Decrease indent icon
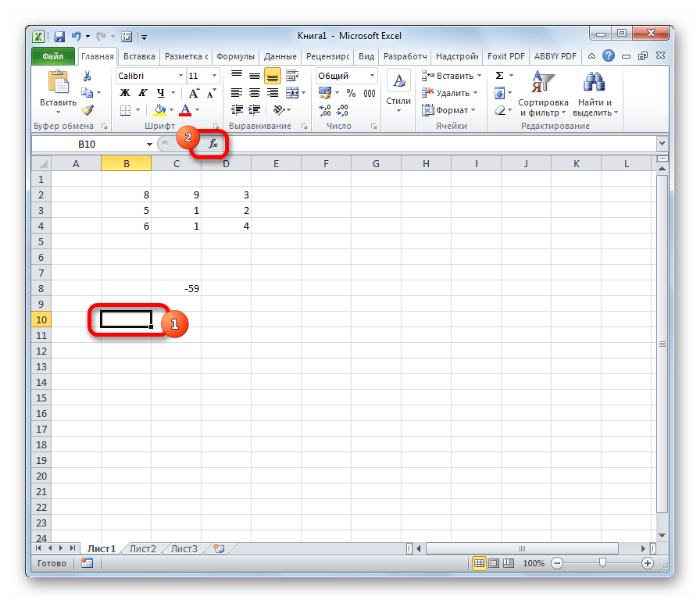Viewport: 700px width, 603px height. coord(237,110)
